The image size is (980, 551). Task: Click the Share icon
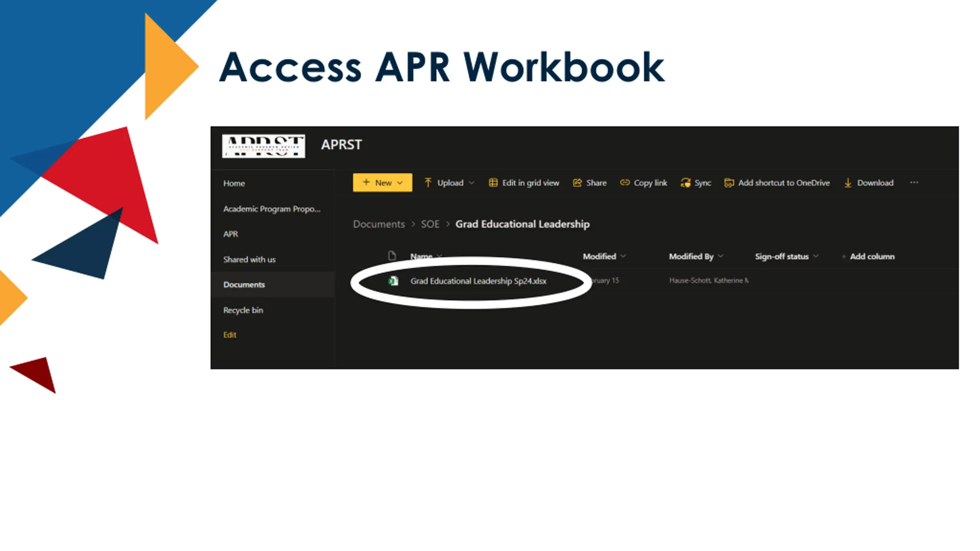point(577,183)
